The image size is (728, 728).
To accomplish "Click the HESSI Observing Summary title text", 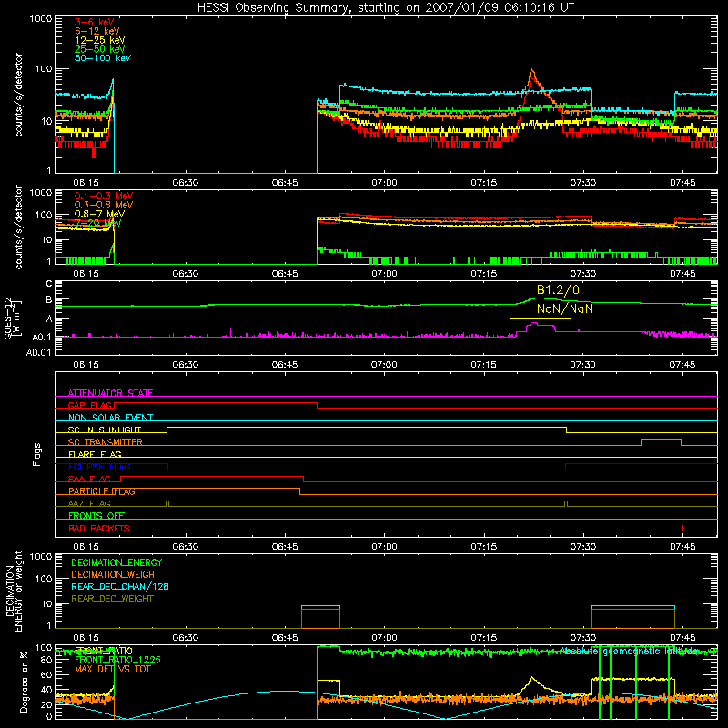I will (x=386, y=8).
